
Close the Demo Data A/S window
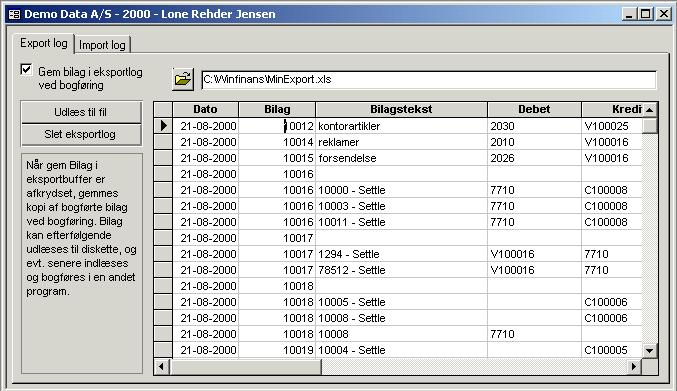[x=664, y=14]
